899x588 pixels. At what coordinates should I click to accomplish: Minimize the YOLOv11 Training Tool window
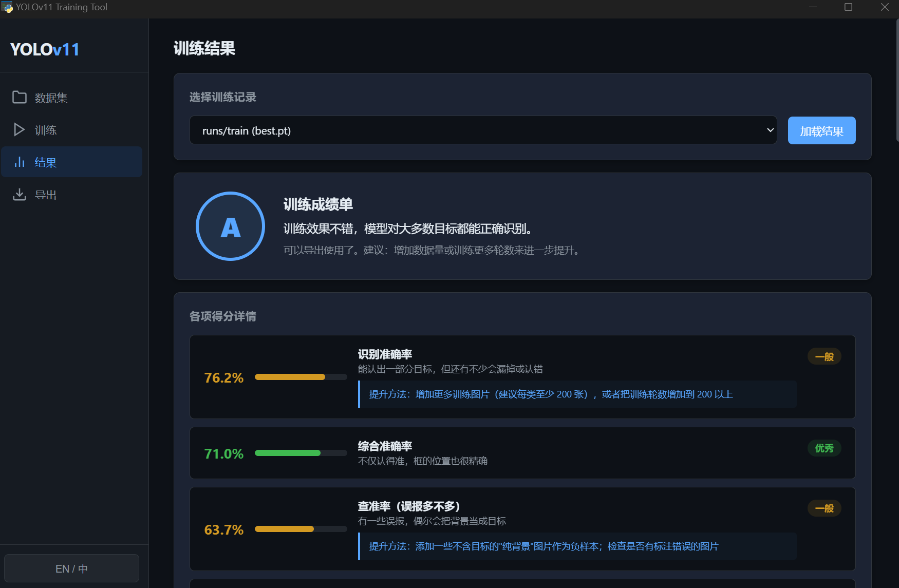pos(812,7)
